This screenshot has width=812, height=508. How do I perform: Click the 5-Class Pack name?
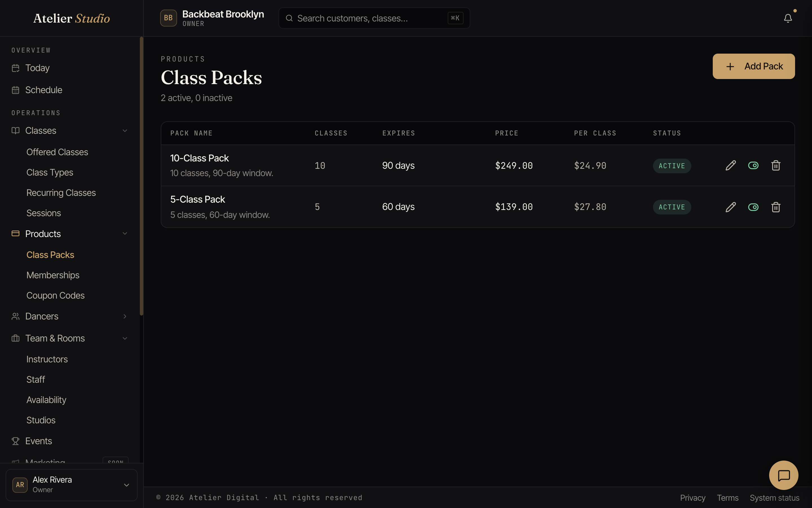pyautogui.click(x=197, y=200)
